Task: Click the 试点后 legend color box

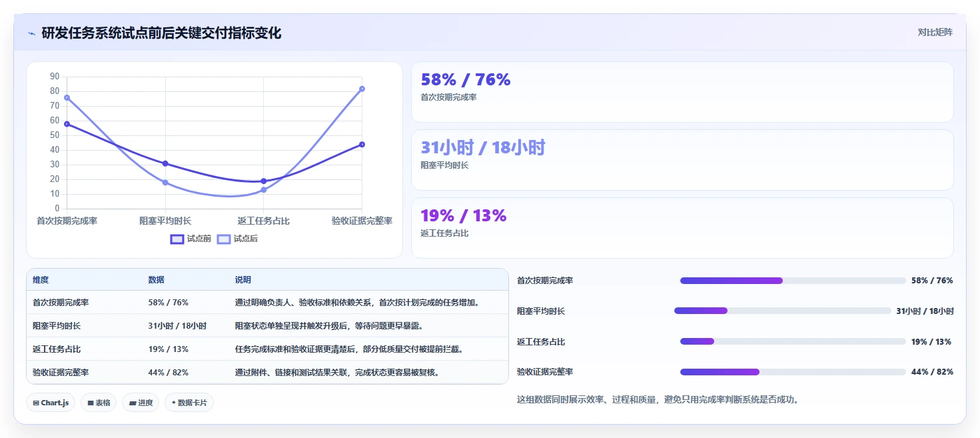Action: [224, 239]
